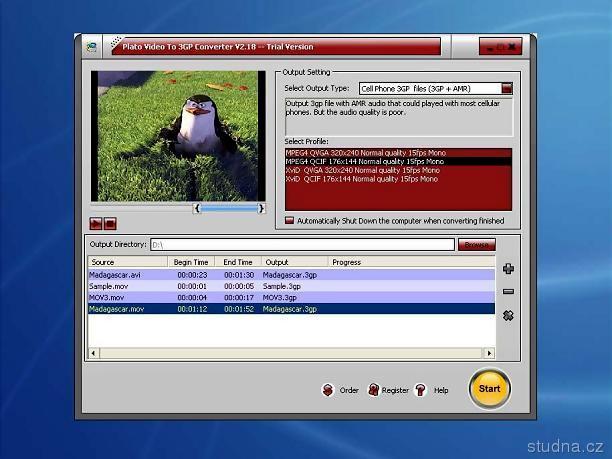The image size is (612, 459).
Task: Enable automatic shut down after converting
Action: pyautogui.click(x=290, y=221)
